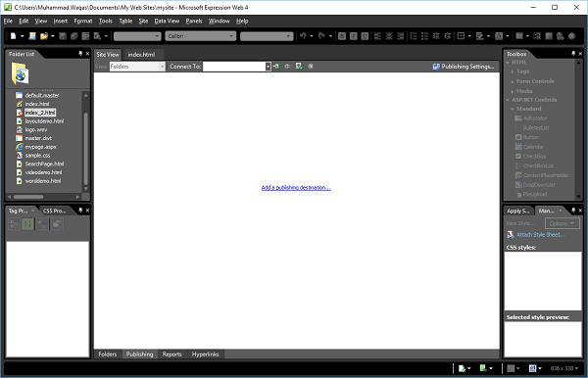Screen dimensions: 588x378
Task: Expand the Tags group in Toolbox
Action: tap(513, 71)
